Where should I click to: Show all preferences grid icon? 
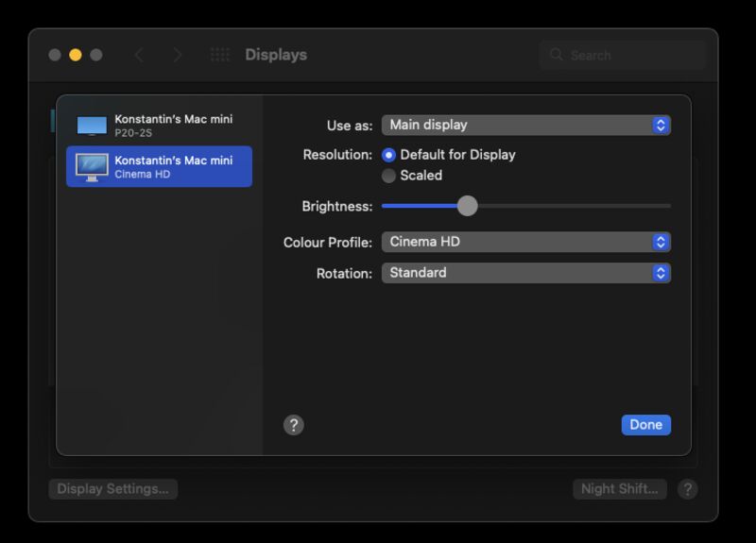tap(220, 55)
